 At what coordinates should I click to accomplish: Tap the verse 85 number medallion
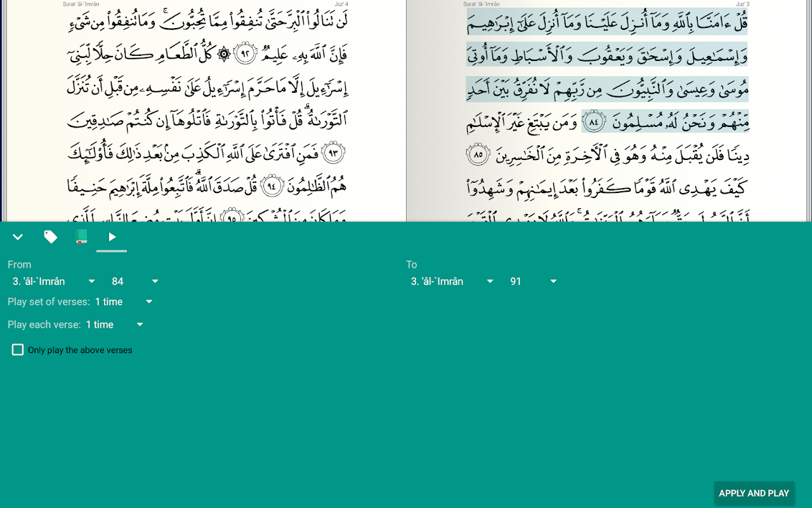pyautogui.click(x=478, y=154)
